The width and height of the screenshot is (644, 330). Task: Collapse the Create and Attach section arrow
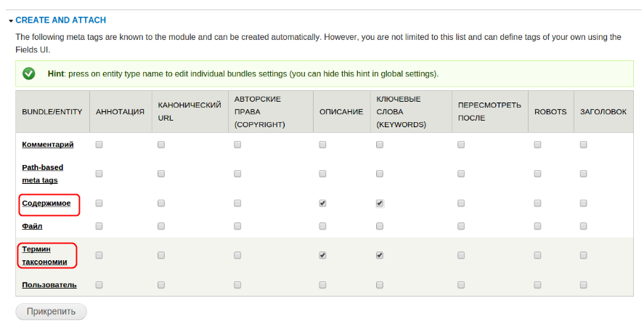tap(12, 21)
